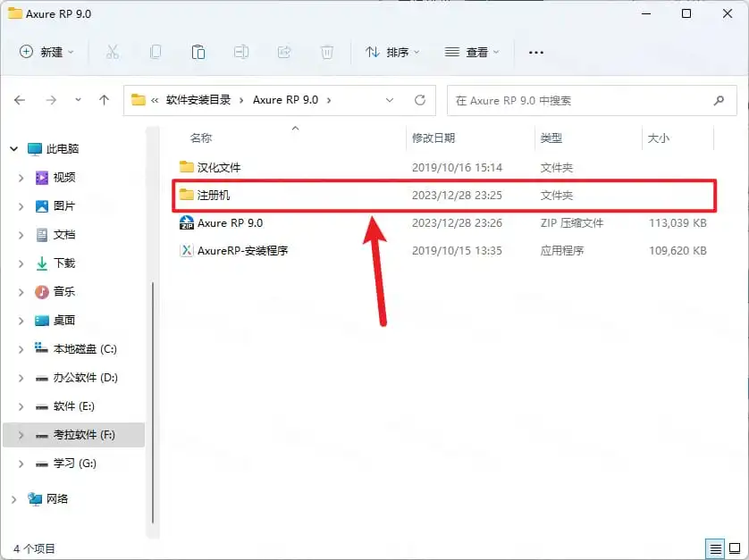Image resolution: width=749 pixels, height=560 pixels.
Task: Refresh the current folder view
Action: (420, 100)
